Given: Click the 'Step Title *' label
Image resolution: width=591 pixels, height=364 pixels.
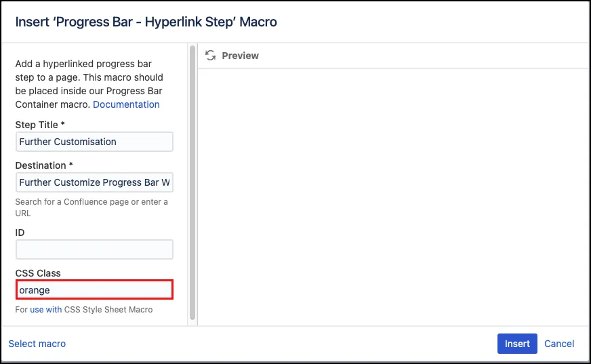Looking at the screenshot, I should (40, 125).
